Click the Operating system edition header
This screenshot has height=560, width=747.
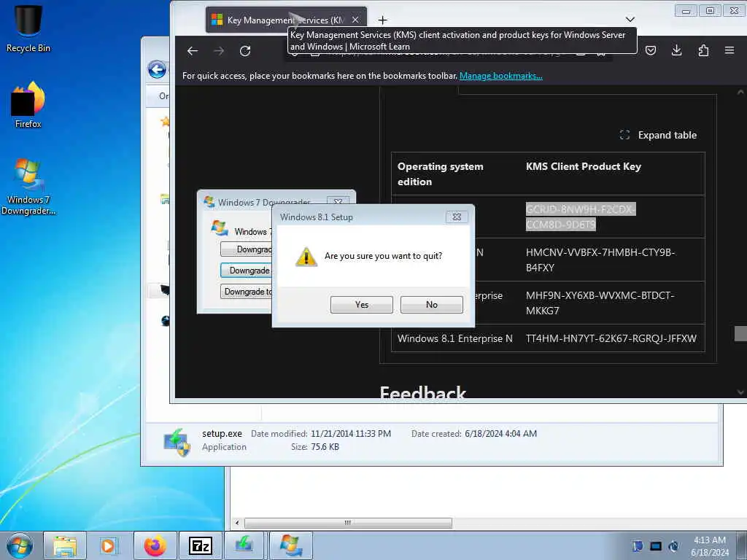tap(440, 174)
